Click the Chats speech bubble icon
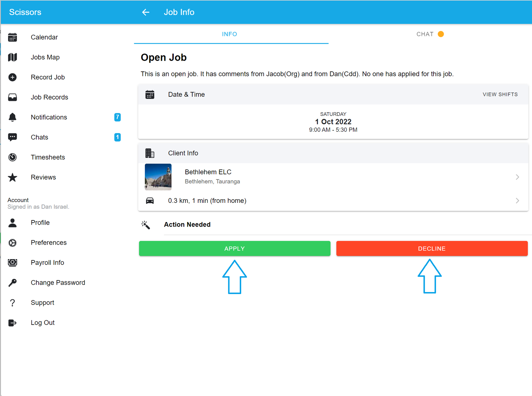The image size is (532, 396). point(12,137)
